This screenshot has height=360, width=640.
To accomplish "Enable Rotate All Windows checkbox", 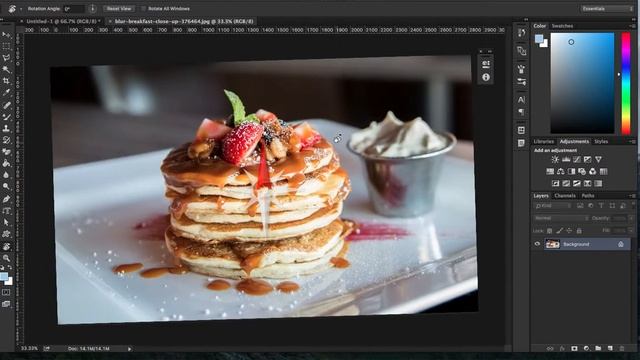I will pyautogui.click(x=144, y=9).
